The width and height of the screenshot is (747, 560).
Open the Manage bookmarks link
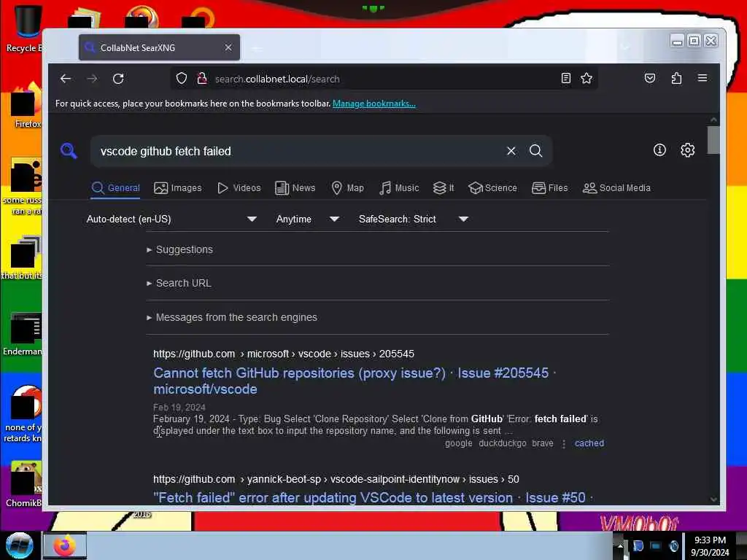coord(374,104)
